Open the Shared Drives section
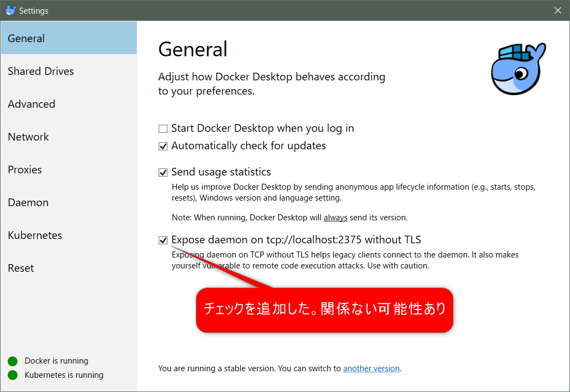Screen dimensions: 570x392 click(69, 71)
